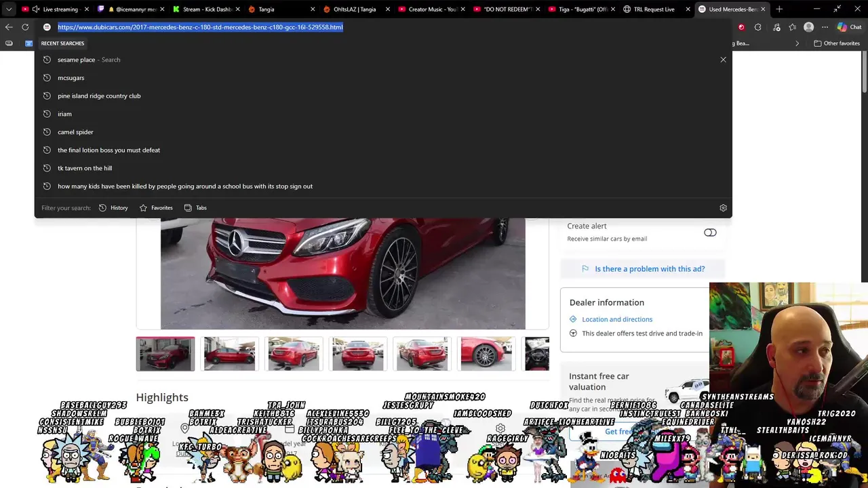Open the browser profile avatar
Viewport: 868px width, 488px height.
point(808,27)
